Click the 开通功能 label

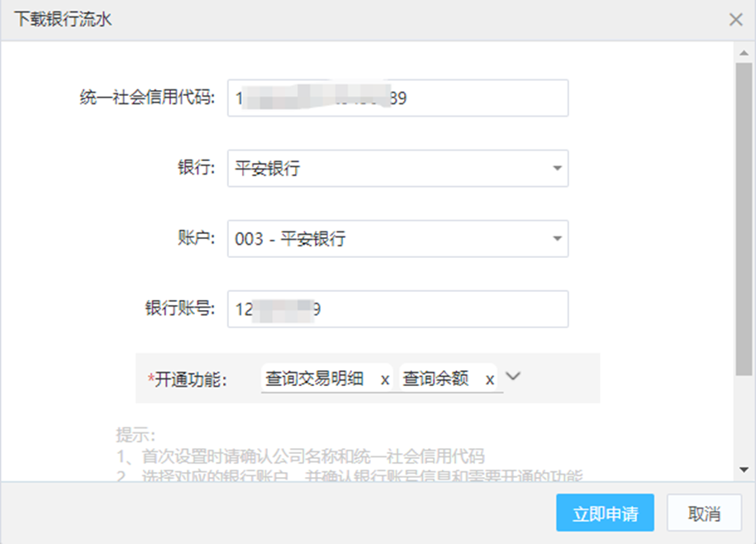(187, 379)
